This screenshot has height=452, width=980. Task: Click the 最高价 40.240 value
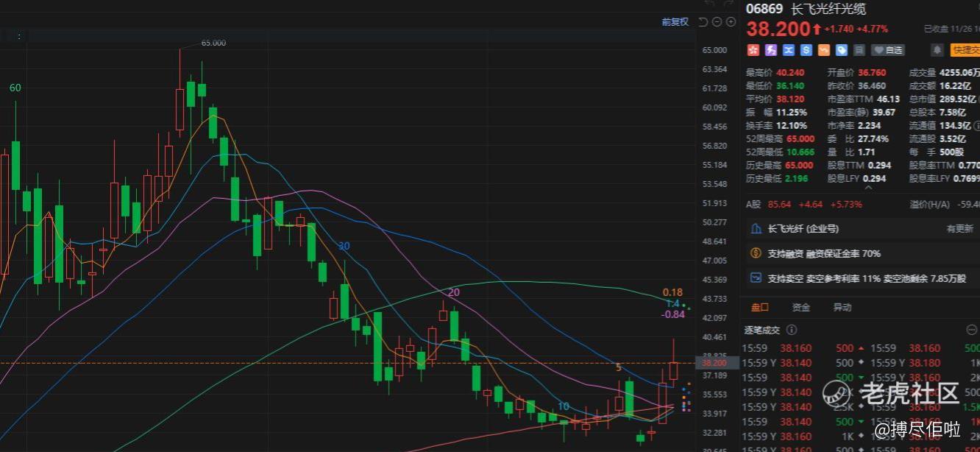point(790,73)
